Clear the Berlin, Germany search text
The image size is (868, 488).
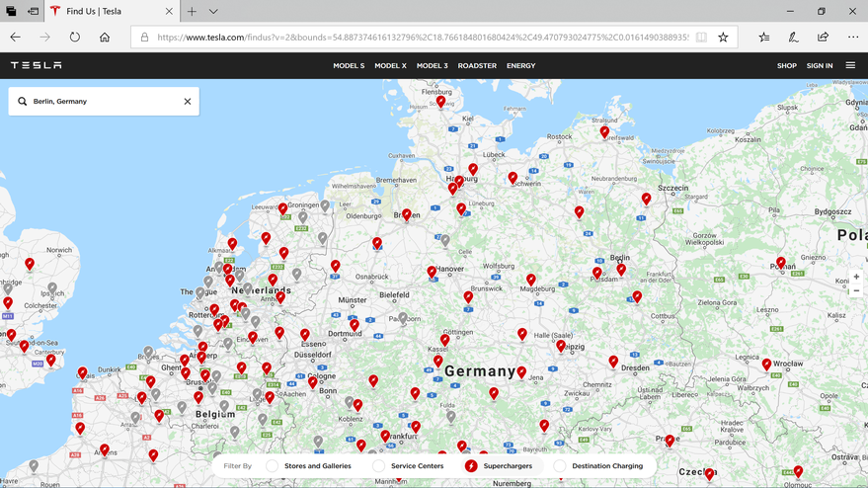pyautogui.click(x=188, y=102)
